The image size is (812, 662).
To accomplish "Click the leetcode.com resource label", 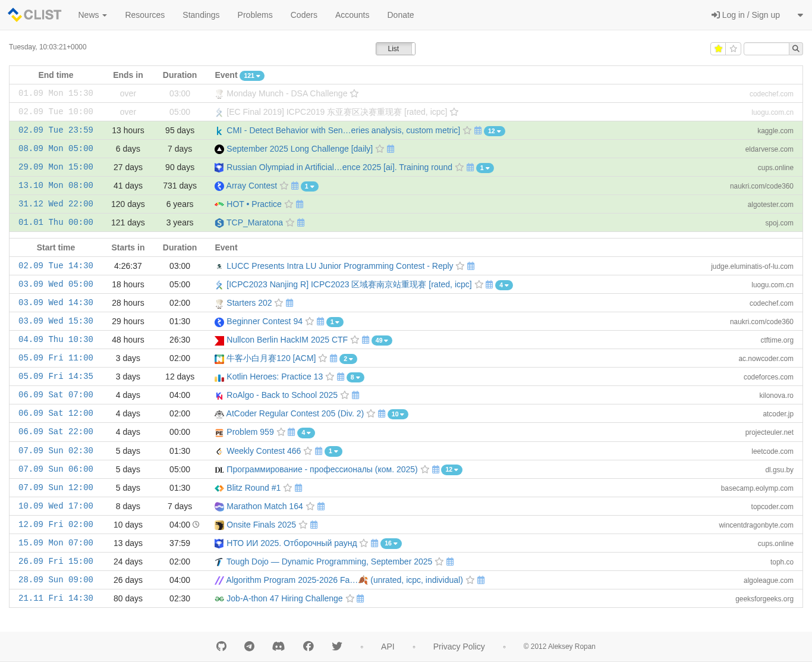I will click(x=772, y=451).
